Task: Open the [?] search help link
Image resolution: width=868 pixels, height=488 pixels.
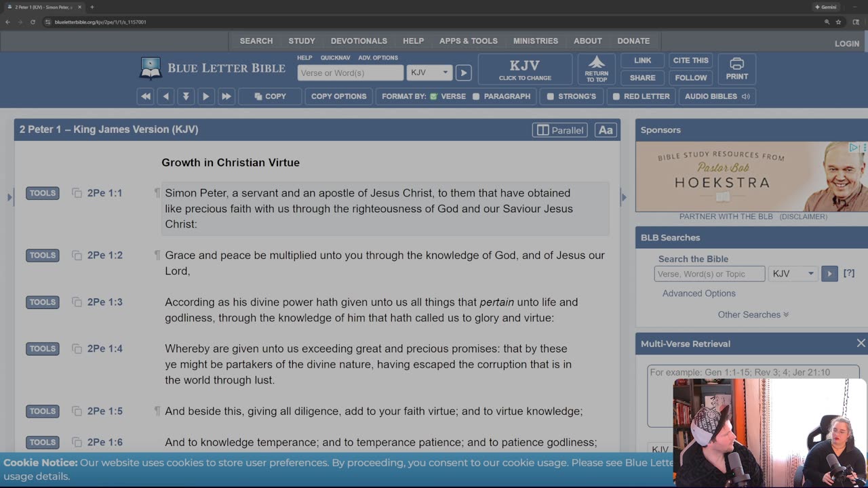Action: pyautogui.click(x=849, y=274)
